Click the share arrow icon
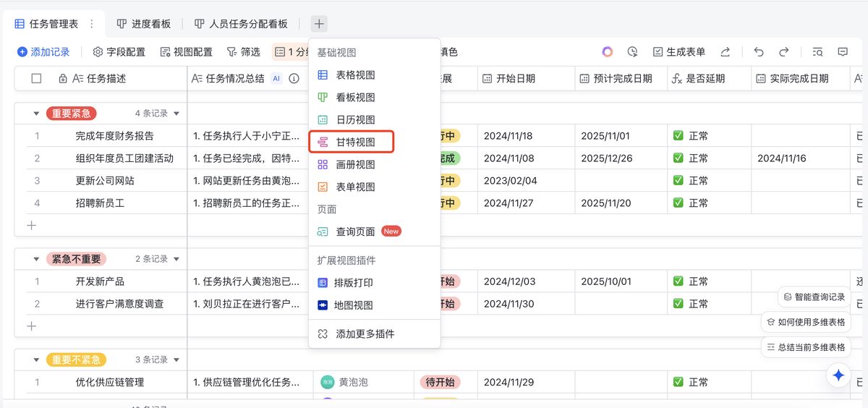Screen dimensions: 868x408 tap(726, 52)
